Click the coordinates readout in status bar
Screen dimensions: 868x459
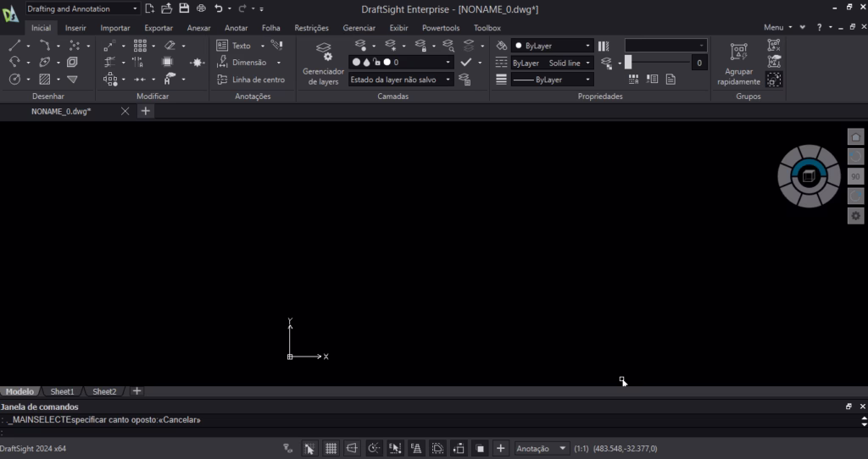tap(625, 449)
